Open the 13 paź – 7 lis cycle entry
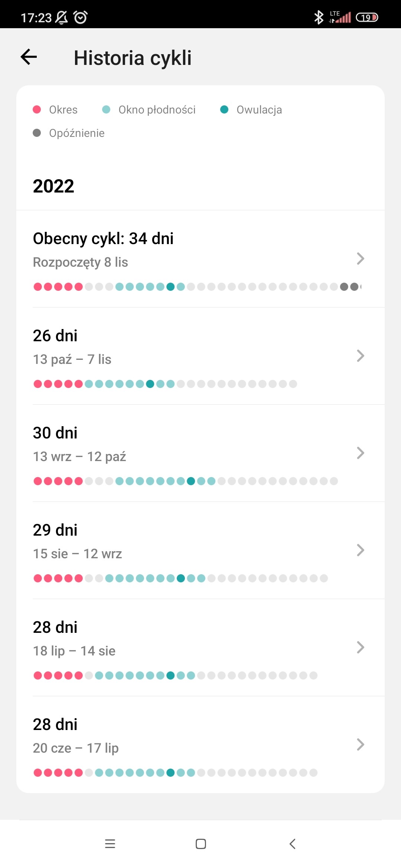Image resolution: width=401 pixels, height=868 pixels. coord(200,356)
